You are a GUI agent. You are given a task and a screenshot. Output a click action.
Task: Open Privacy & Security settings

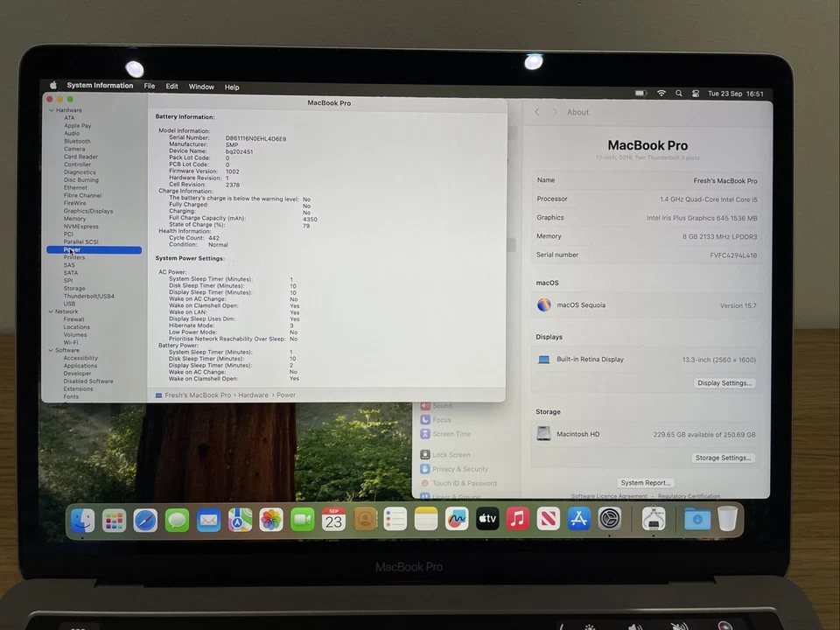tap(454, 469)
